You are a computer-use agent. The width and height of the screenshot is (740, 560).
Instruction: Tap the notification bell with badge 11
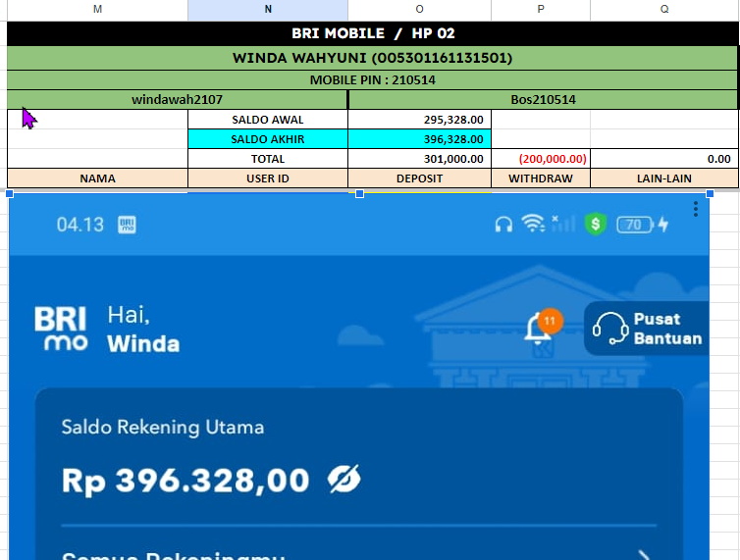pos(543,326)
